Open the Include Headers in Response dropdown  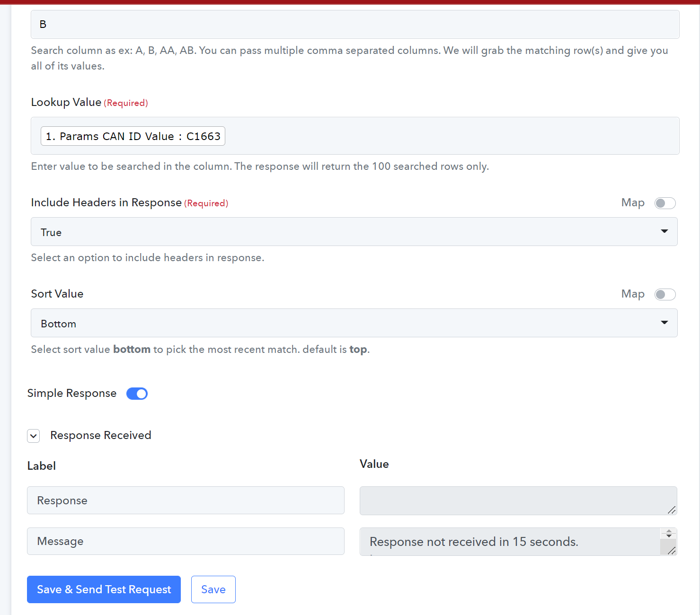click(354, 232)
